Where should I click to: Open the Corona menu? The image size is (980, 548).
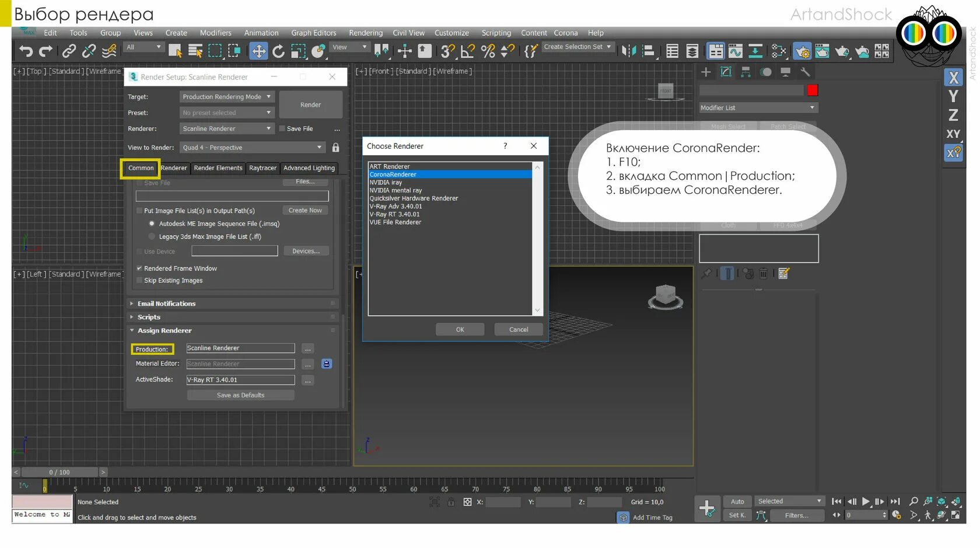tap(566, 33)
